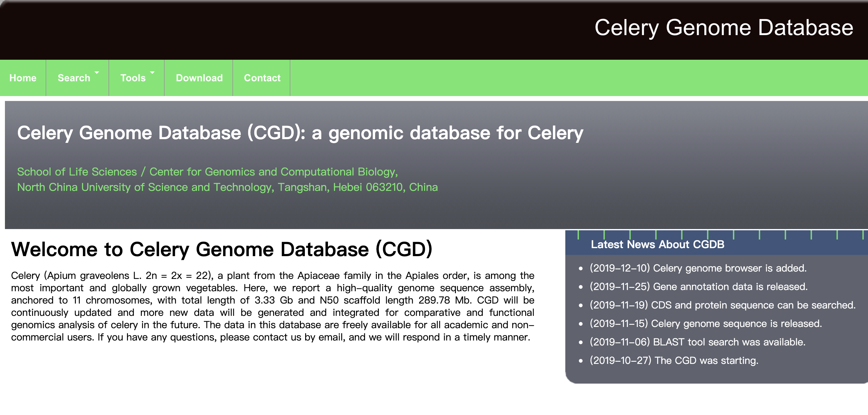This screenshot has width=868, height=415.
Task: Go to the Contact page
Action: pos(262,78)
